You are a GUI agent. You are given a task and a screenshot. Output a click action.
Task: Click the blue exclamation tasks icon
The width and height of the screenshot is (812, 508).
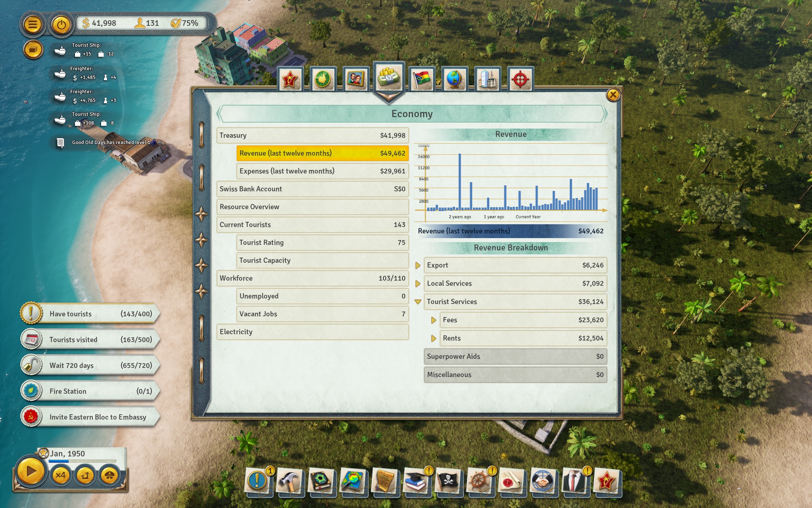tap(258, 480)
